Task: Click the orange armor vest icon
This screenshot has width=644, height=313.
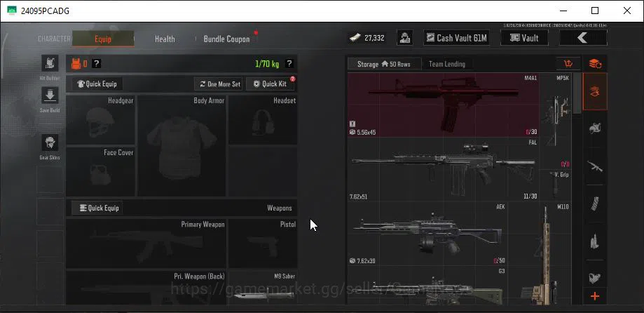Action: (x=76, y=64)
